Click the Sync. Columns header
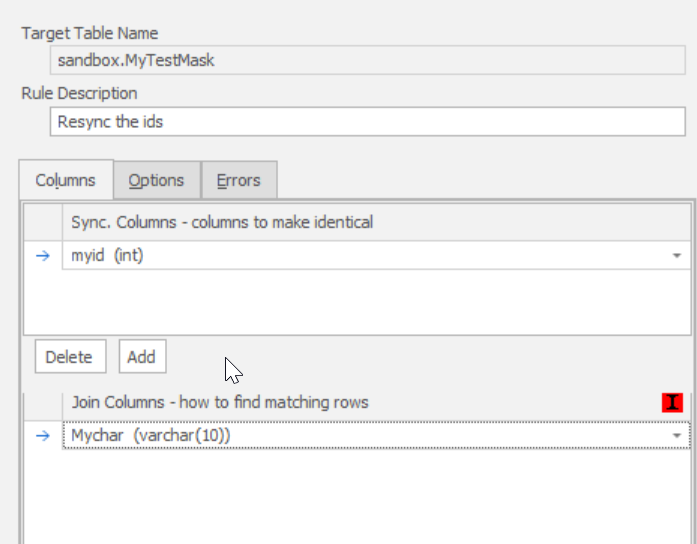697x544 pixels. (x=222, y=222)
